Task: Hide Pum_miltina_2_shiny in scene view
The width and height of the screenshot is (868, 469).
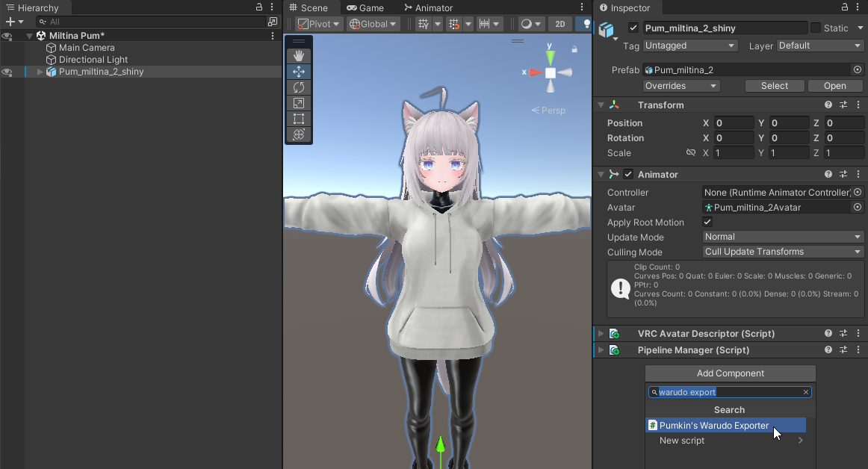Action: click(7, 72)
